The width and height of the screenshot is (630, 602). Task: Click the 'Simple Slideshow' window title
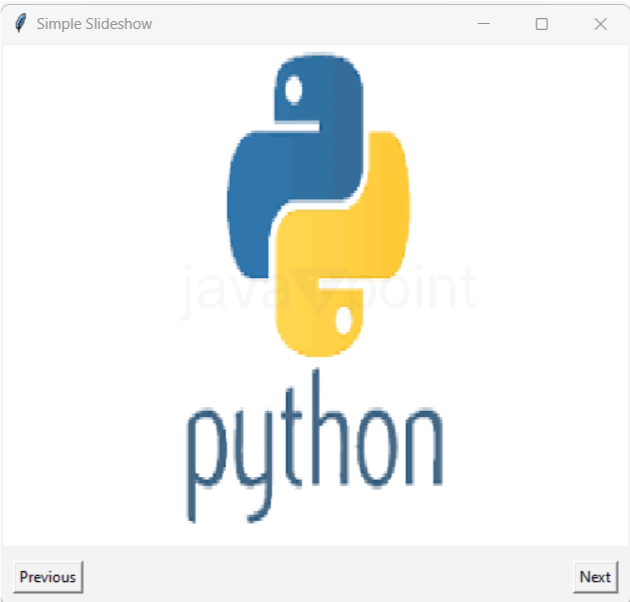[94, 24]
